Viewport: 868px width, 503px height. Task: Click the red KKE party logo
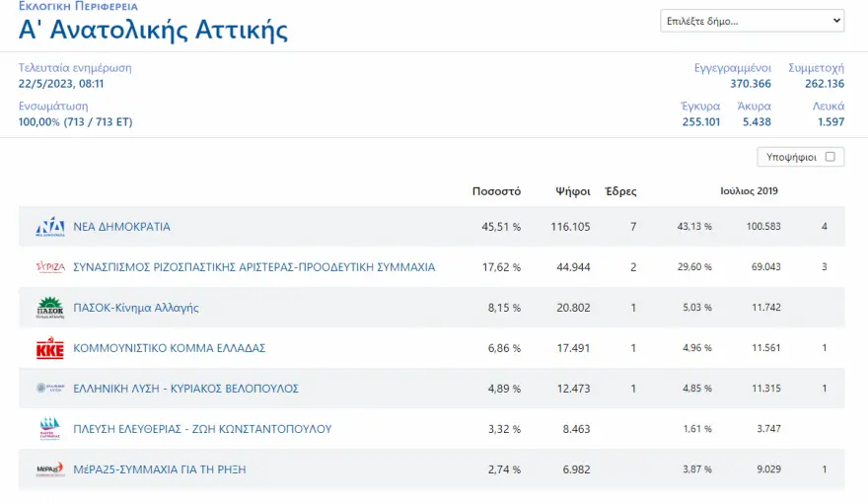coord(49,348)
